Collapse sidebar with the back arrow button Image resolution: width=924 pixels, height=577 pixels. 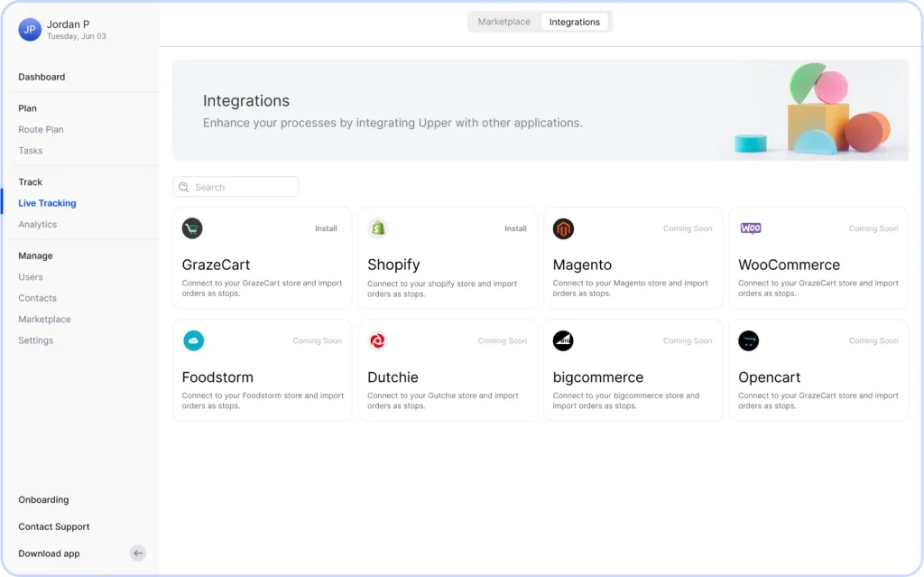138,553
